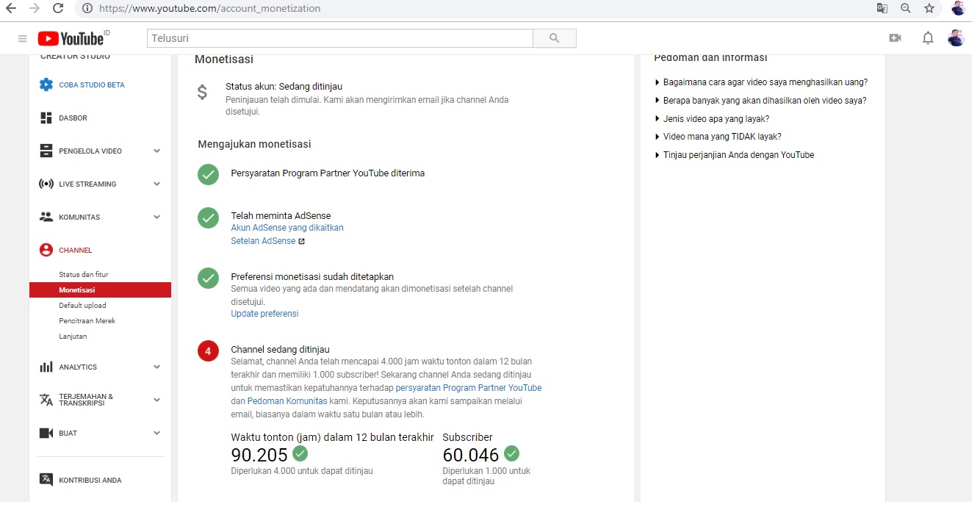
Task: Open the Coba Studio Beta link
Action: click(x=92, y=85)
